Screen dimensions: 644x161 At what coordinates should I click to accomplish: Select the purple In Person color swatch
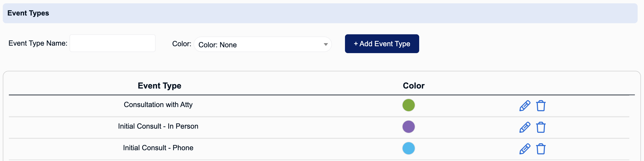408,127
